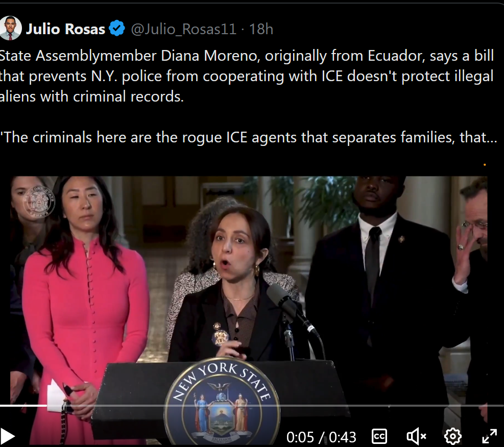Unmute the video using the speaker icon
The width and height of the screenshot is (504, 447).
pos(416,436)
